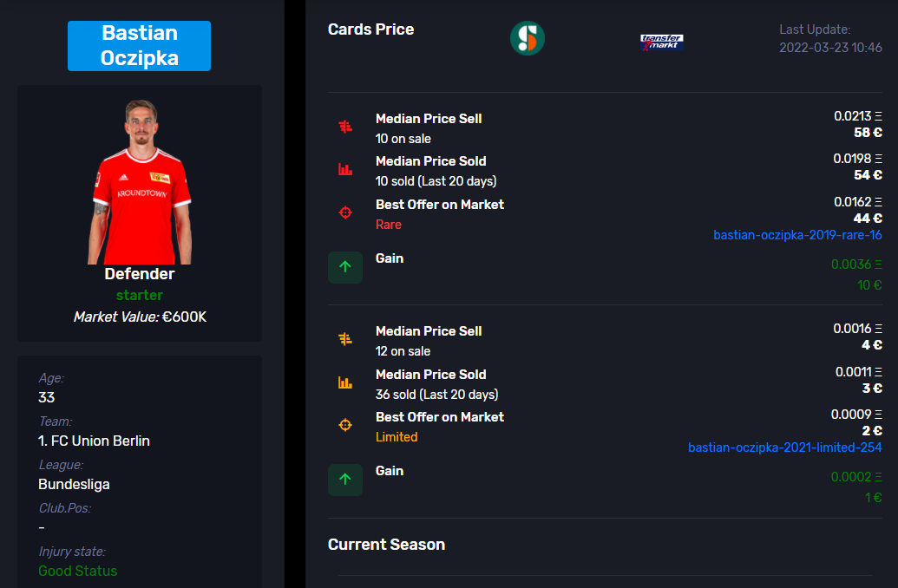Viewport: 898px width, 588px height.
Task: Click the red Median Price Sell icon
Action: coord(345,127)
